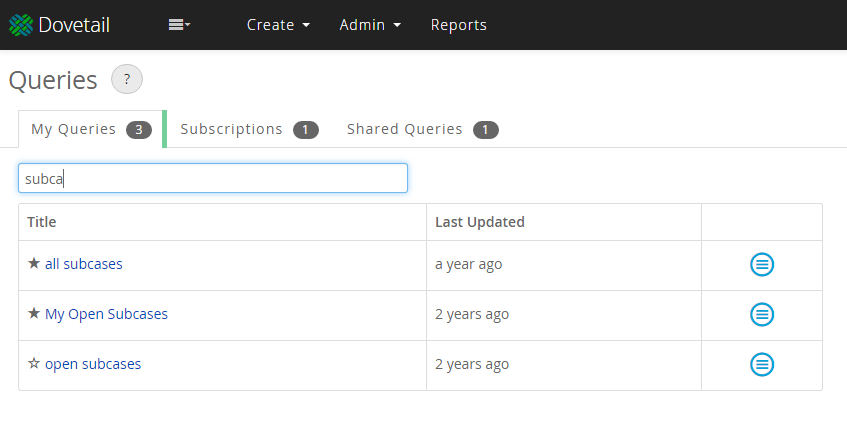Click the Dovetail logo icon
847x421 pixels.
[21, 25]
